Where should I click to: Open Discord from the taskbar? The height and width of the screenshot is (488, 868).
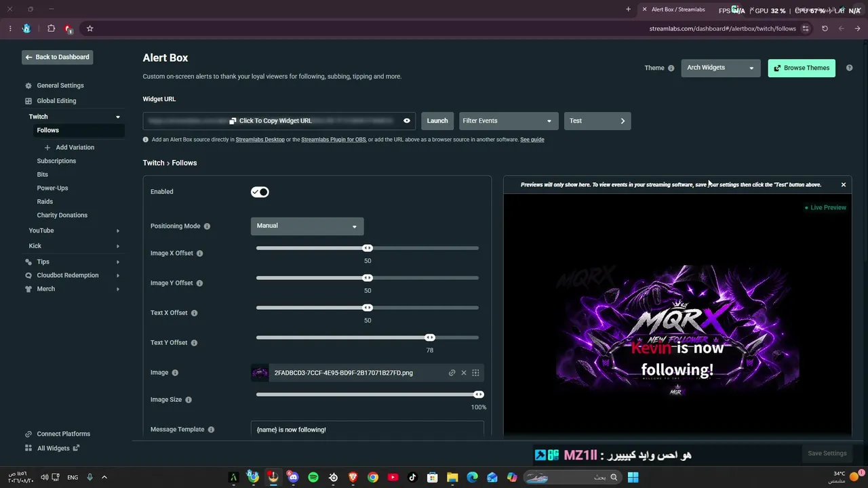point(293,477)
